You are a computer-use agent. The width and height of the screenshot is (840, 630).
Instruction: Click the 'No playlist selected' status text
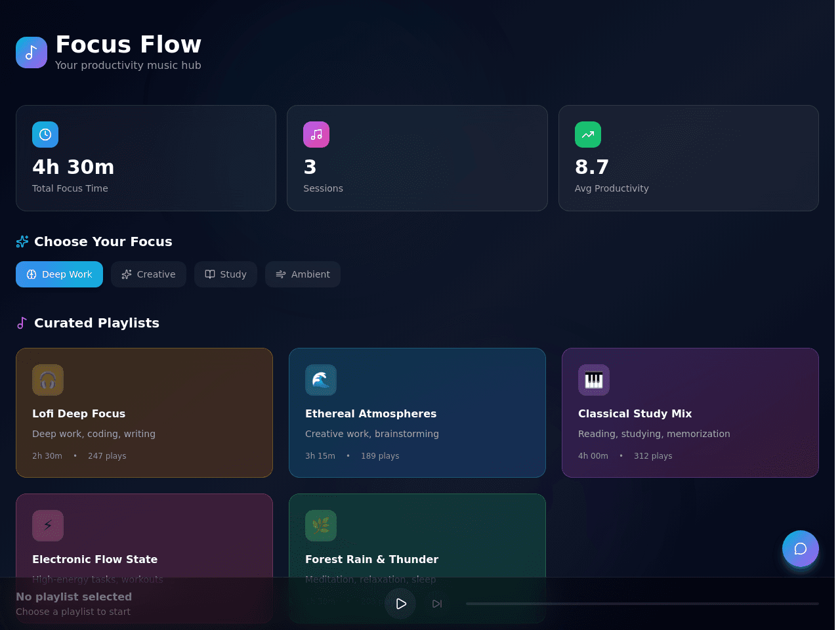(x=74, y=597)
